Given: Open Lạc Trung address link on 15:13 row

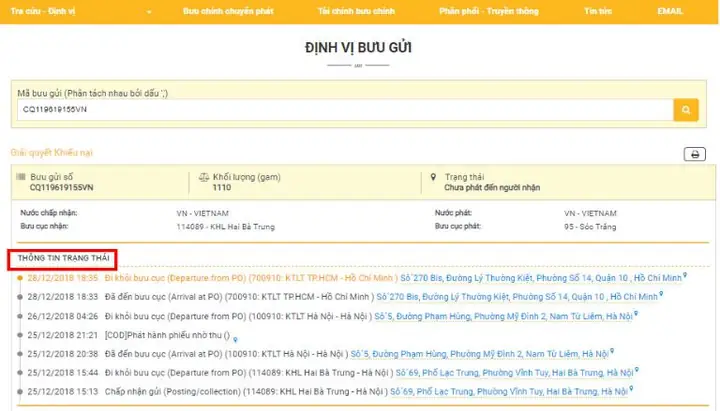Looking at the screenshot, I should click(x=509, y=392).
